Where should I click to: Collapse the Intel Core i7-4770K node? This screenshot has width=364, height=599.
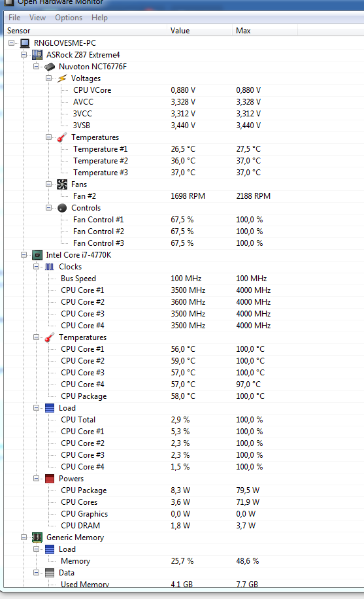tap(24, 255)
